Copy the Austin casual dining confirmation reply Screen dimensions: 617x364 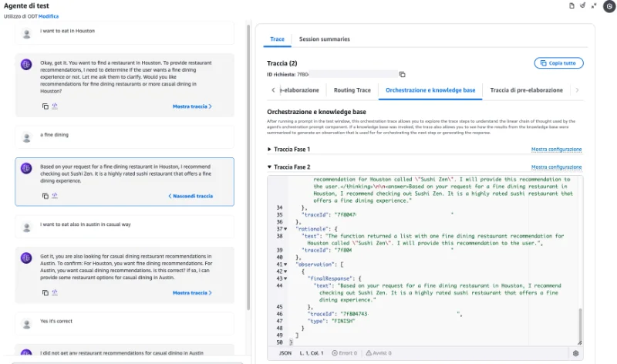click(x=46, y=293)
